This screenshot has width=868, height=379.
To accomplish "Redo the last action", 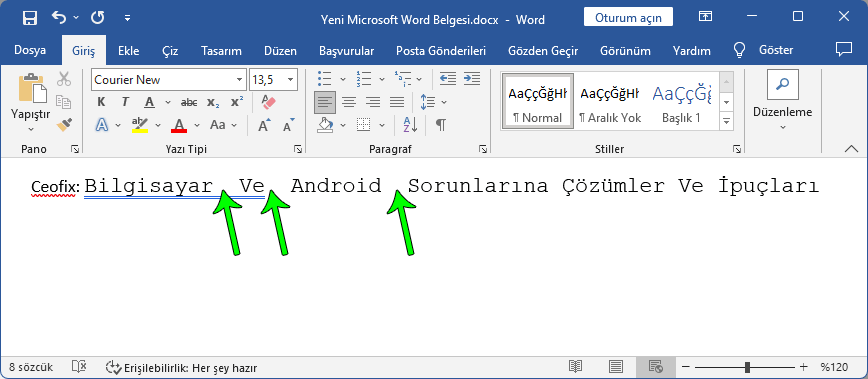I will point(98,18).
